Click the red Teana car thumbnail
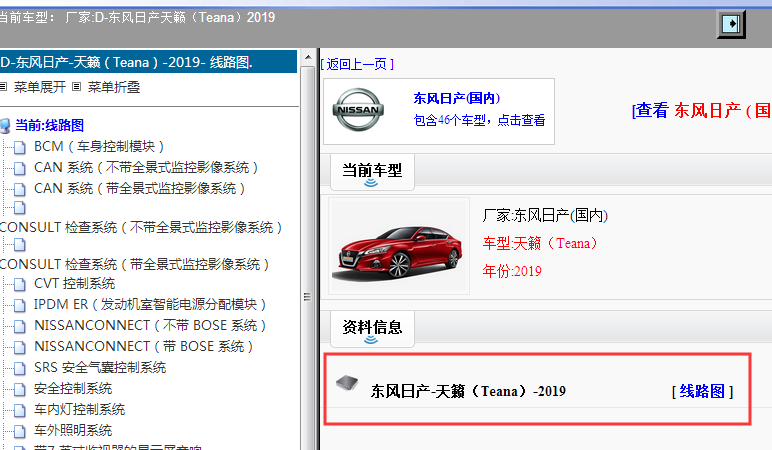The image size is (772, 450). click(x=399, y=246)
